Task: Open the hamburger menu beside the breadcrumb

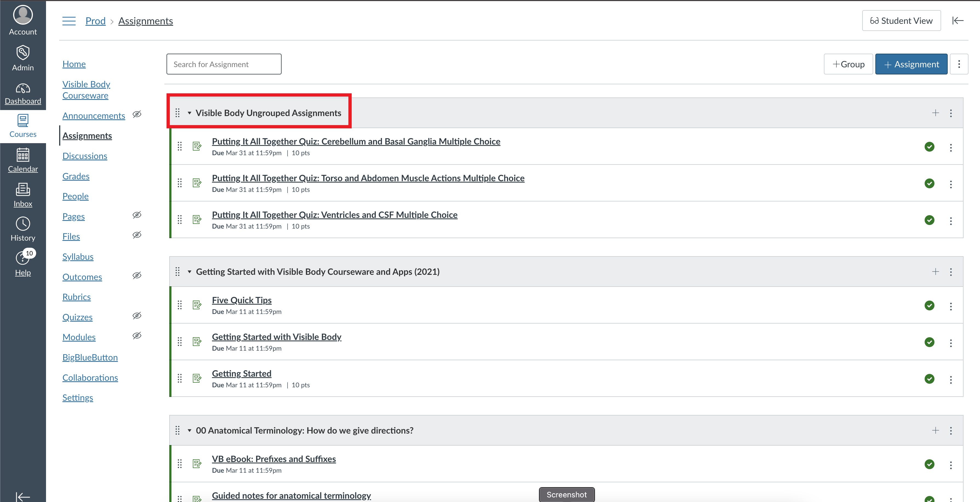Action: point(69,21)
